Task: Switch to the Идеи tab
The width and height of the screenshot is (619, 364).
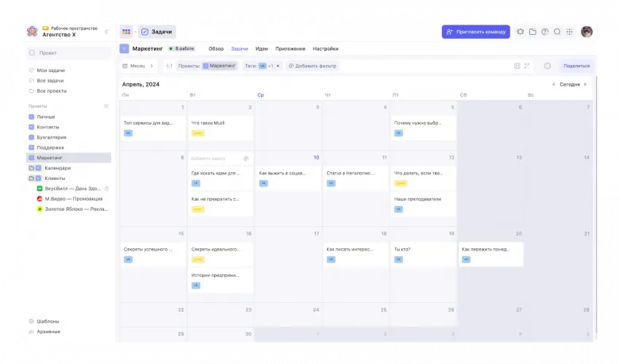Action: tap(261, 48)
